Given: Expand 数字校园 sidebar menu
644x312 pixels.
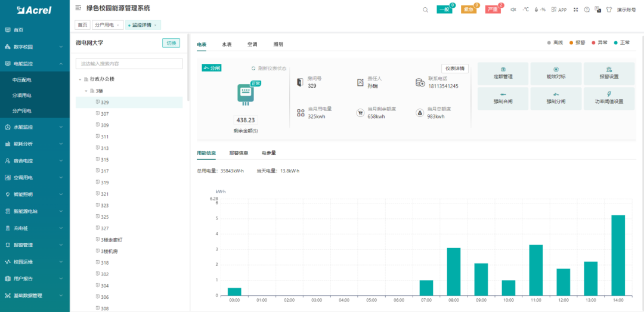Looking at the screenshot, I should point(35,47).
